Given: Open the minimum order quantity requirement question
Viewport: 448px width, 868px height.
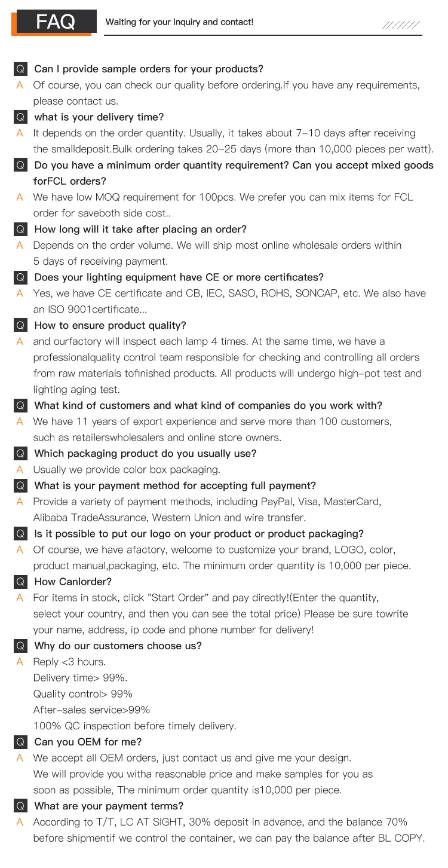Looking at the screenshot, I should [234, 166].
